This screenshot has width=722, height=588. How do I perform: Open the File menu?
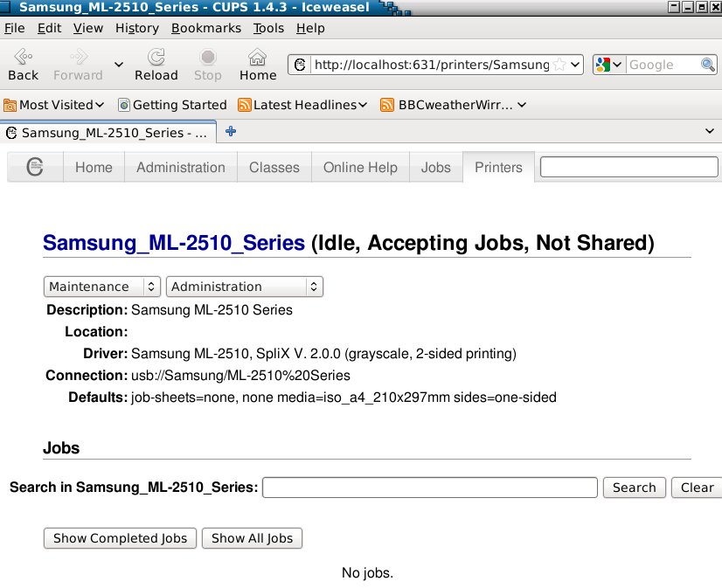pos(14,28)
